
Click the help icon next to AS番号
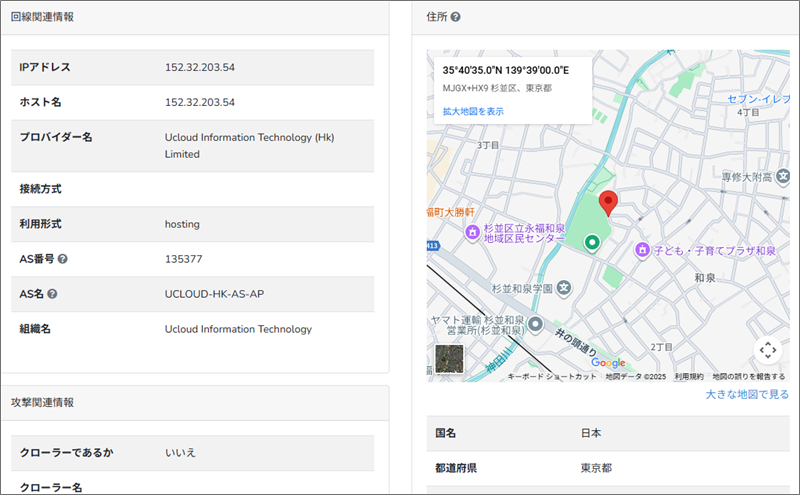pos(63,259)
